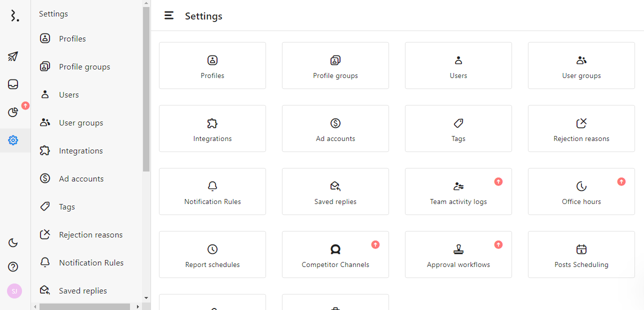This screenshot has height=310, width=644.
Task: Open the Notification Rules bell card
Action: 212,191
